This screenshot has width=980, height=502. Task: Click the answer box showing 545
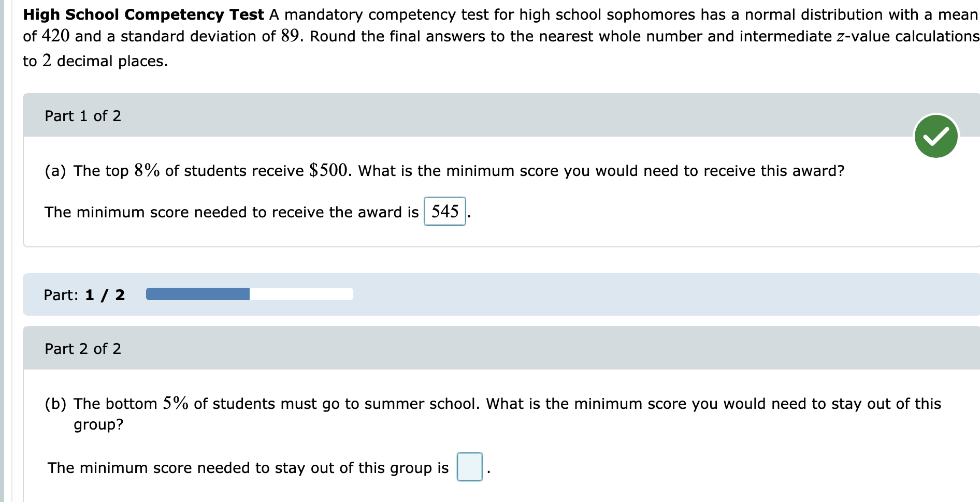(x=444, y=211)
